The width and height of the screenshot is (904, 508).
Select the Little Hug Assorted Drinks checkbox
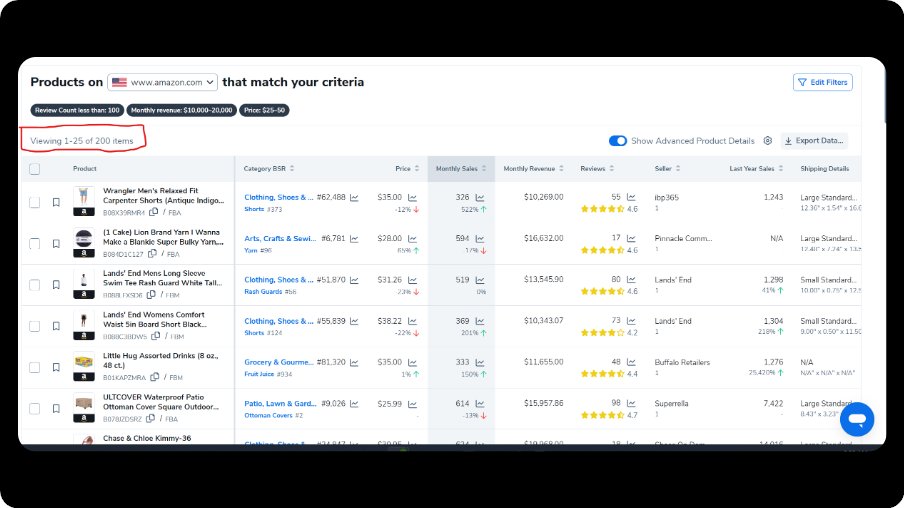(35, 367)
